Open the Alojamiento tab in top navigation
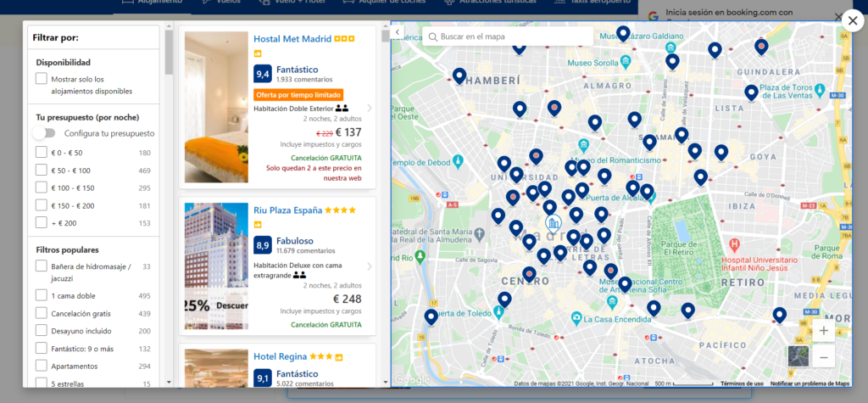 click(x=153, y=2)
